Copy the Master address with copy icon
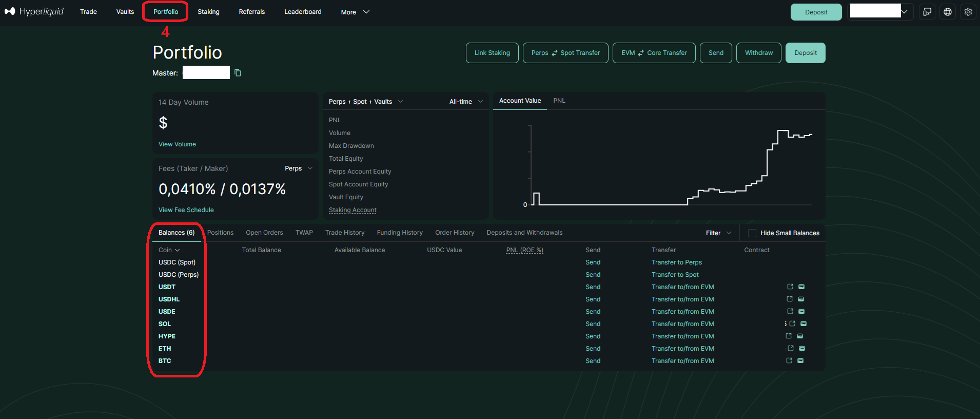The image size is (980, 419). (x=238, y=73)
